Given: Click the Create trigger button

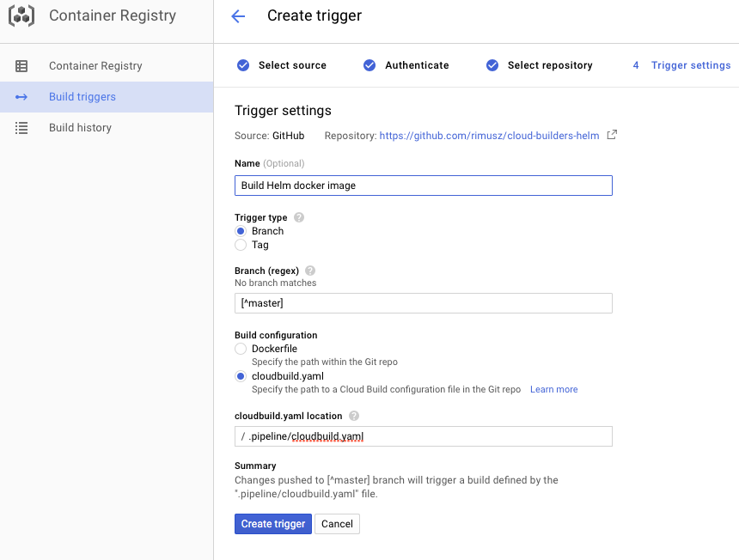Looking at the screenshot, I should (273, 524).
